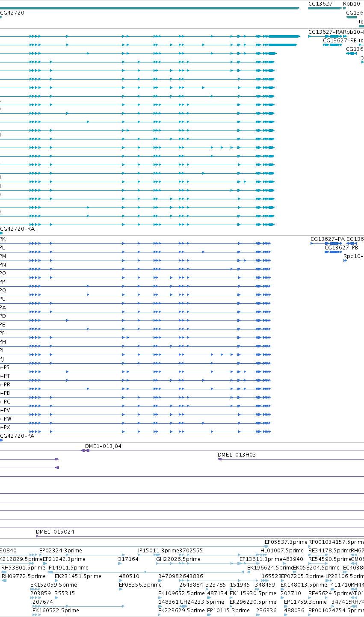Click EST EK058204.5prime
Screen dimensions: 364x617
pos(316,568)
